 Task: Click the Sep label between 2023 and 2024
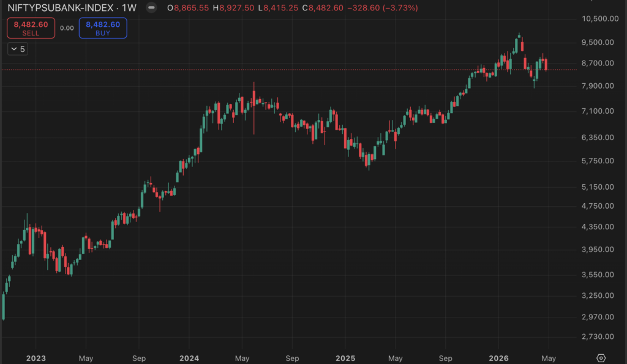pyautogui.click(x=139, y=358)
